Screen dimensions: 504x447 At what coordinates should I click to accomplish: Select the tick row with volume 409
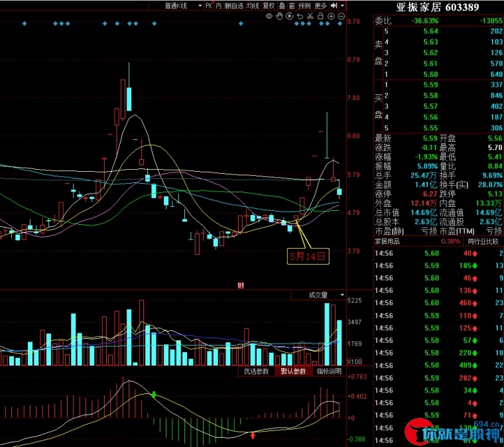[x=439, y=365]
